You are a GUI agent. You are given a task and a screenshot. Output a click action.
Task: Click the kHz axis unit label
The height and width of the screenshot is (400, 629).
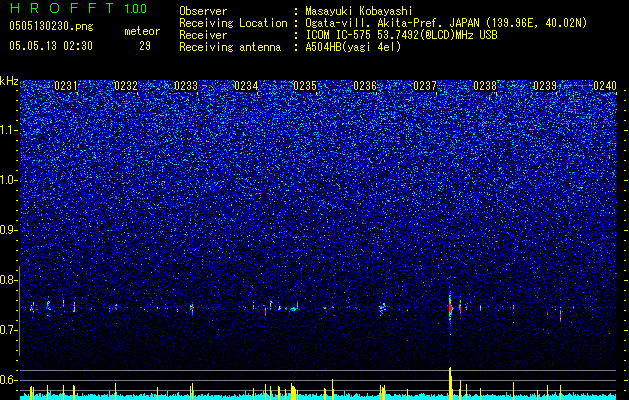[9, 81]
